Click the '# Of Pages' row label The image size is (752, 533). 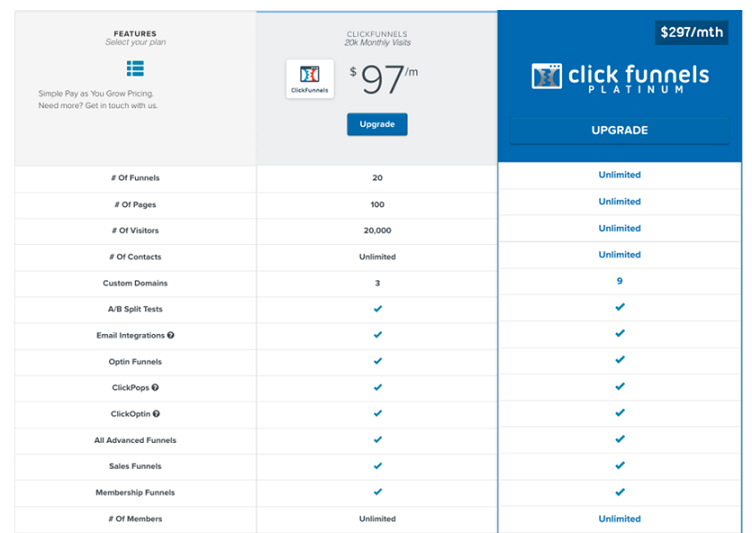pyautogui.click(x=135, y=205)
